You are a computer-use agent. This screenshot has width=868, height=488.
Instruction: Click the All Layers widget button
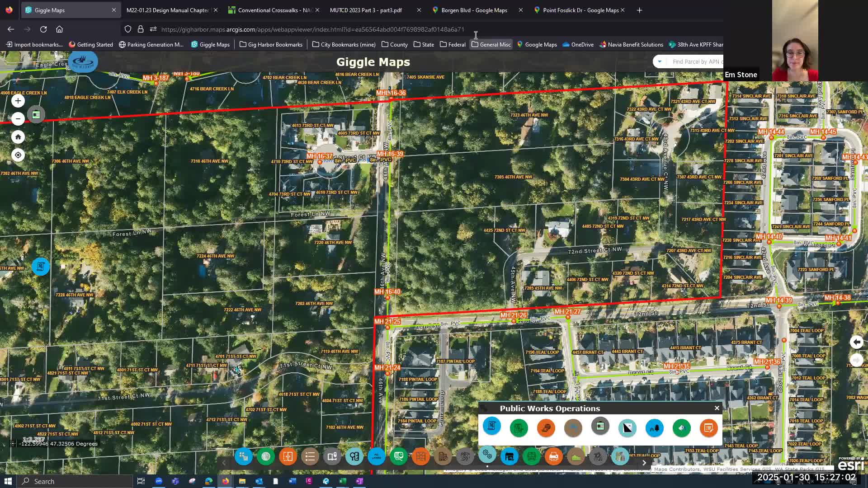click(376, 456)
